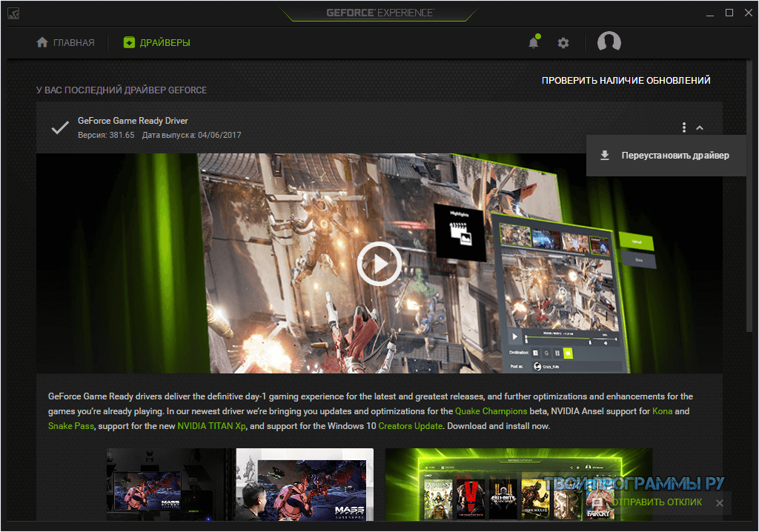Close the GeForce Experience window

point(748,13)
